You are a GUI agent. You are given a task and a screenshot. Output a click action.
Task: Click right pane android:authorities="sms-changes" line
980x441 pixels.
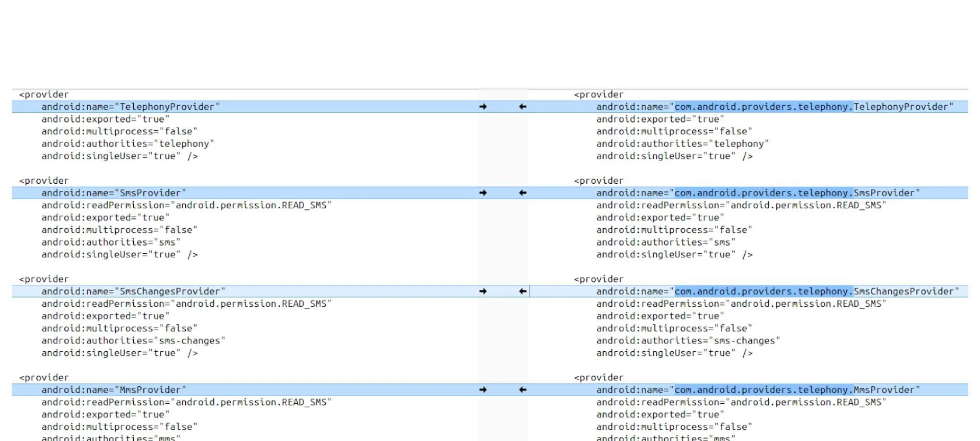[688, 341]
